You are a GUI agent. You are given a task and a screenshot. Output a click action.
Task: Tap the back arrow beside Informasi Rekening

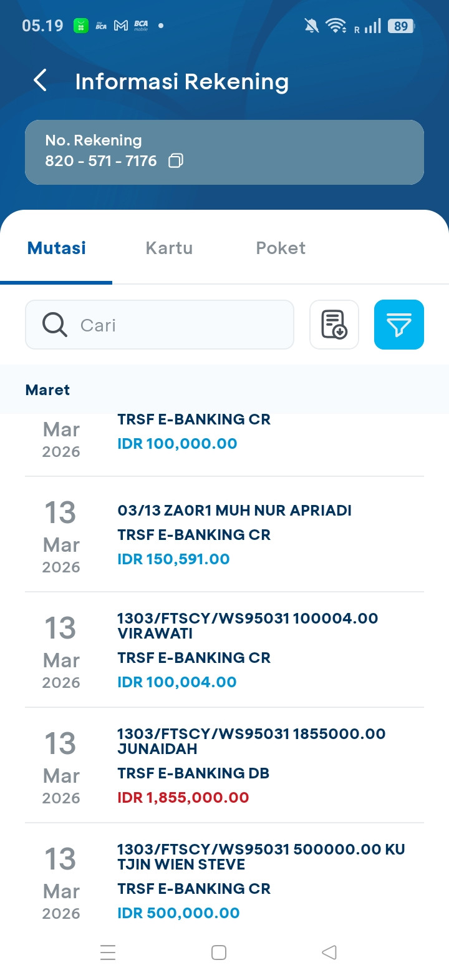[x=40, y=81]
